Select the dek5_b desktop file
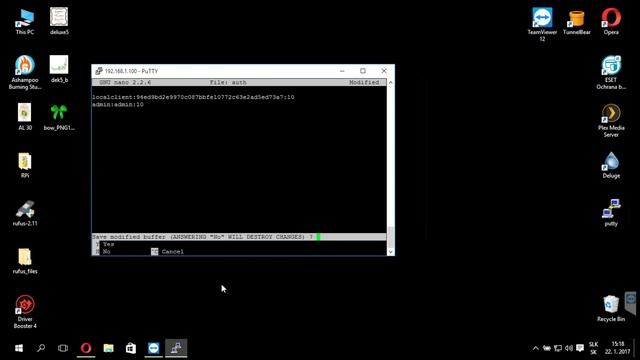 coord(59,69)
